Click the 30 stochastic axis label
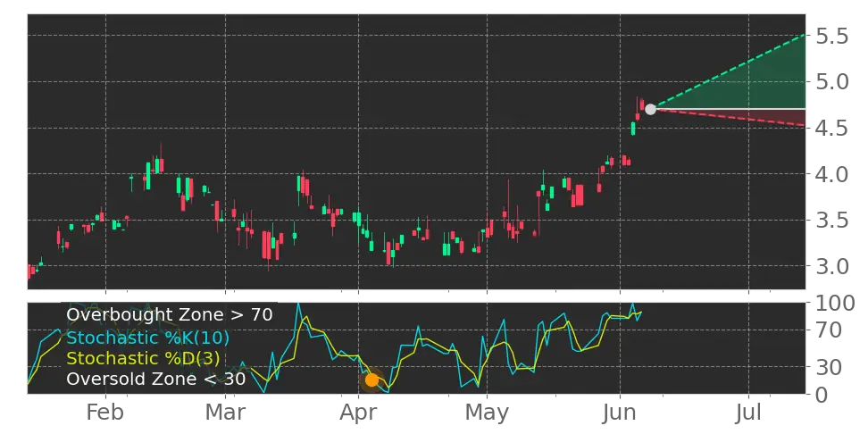This screenshot has width=868, height=434. click(829, 366)
